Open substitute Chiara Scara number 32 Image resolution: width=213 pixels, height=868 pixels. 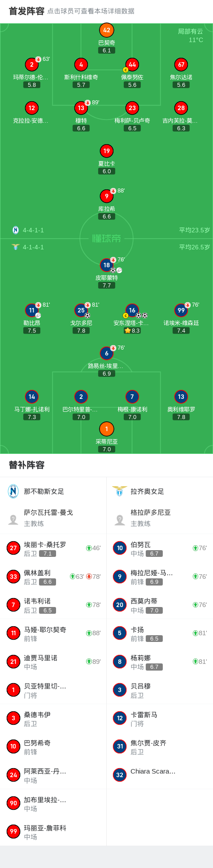(160, 775)
